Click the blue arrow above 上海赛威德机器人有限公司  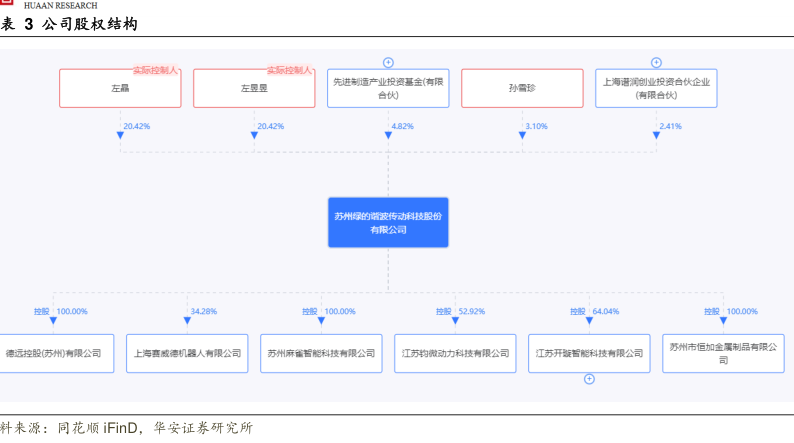click(187, 320)
